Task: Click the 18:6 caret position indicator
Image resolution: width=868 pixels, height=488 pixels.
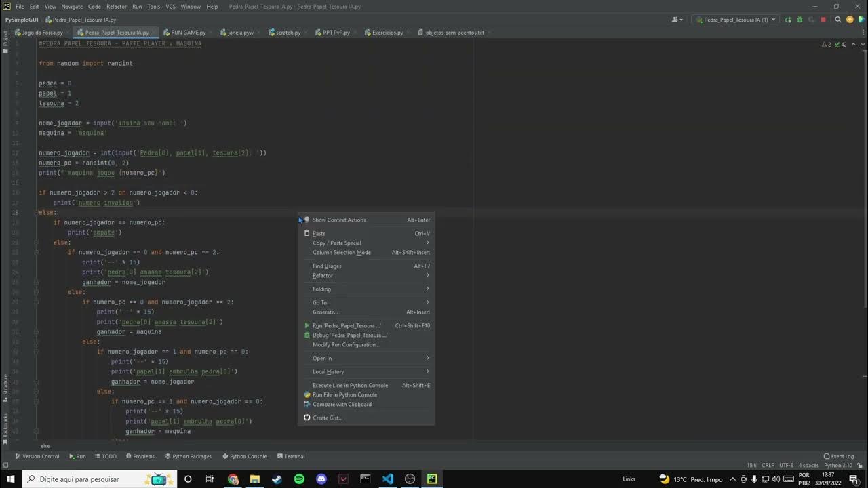Action: tap(751, 466)
